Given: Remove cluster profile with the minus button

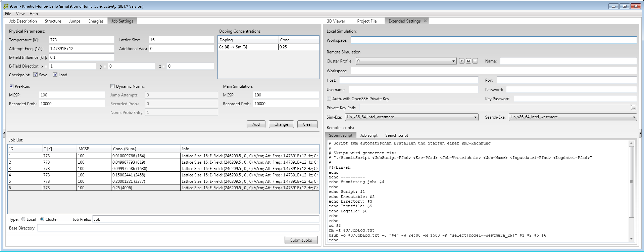Looking at the screenshot, I should point(475,61).
